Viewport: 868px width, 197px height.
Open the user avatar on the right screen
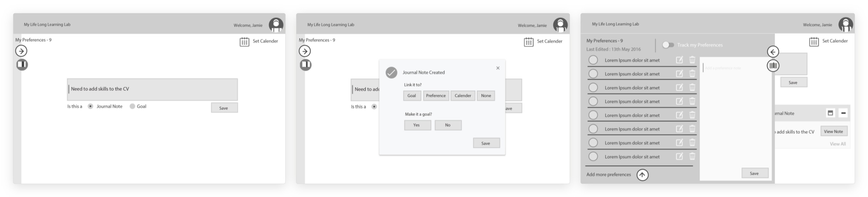846,24
